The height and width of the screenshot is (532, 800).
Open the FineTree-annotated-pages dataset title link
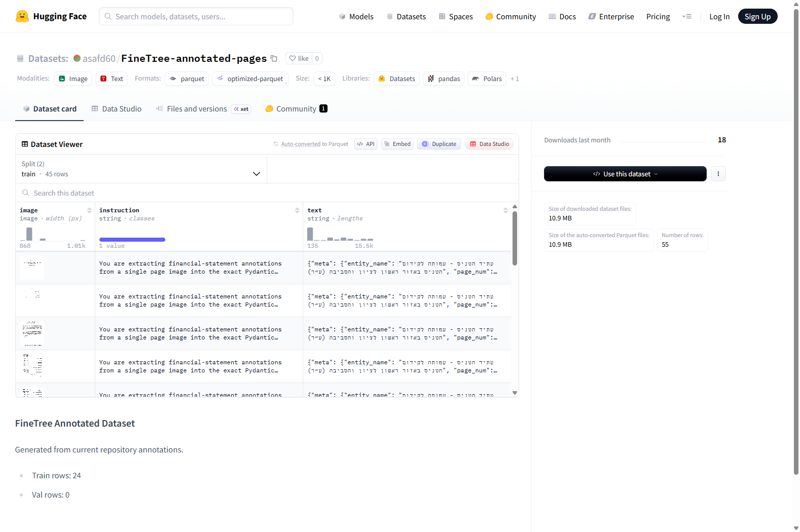point(194,58)
